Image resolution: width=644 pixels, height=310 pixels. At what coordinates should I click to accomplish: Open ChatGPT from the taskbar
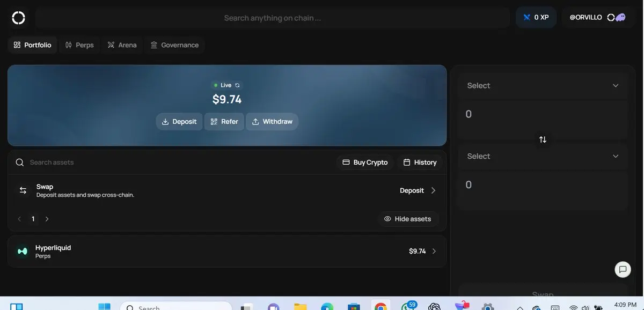(x=435, y=307)
